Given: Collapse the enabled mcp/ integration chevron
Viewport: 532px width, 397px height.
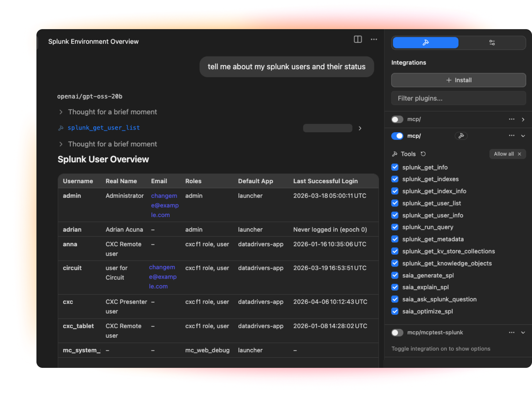Looking at the screenshot, I should 523,136.
